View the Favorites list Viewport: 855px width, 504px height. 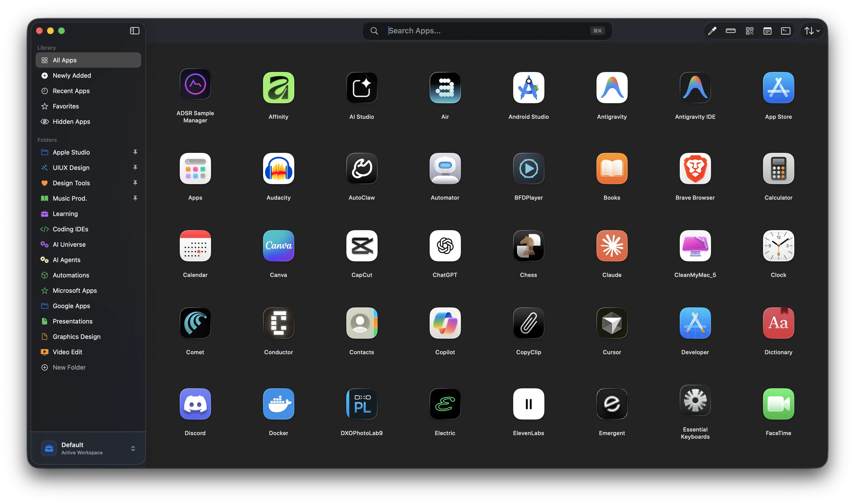pyautogui.click(x=88, y=106)
